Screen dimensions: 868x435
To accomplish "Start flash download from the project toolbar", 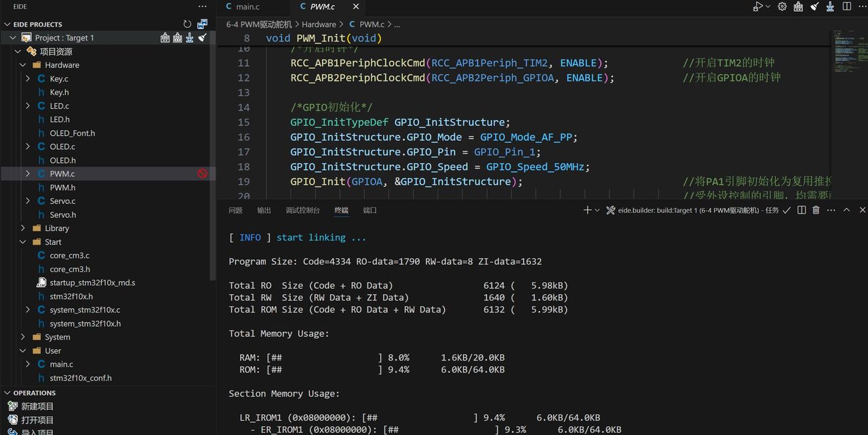I will coord(189,38).
